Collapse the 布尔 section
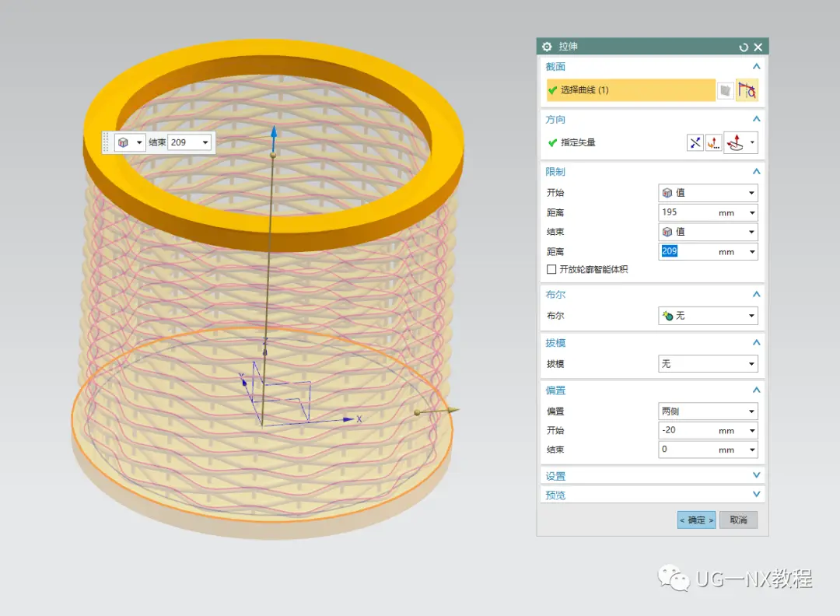This screenshot has width=840, height=616. point(757,294)
